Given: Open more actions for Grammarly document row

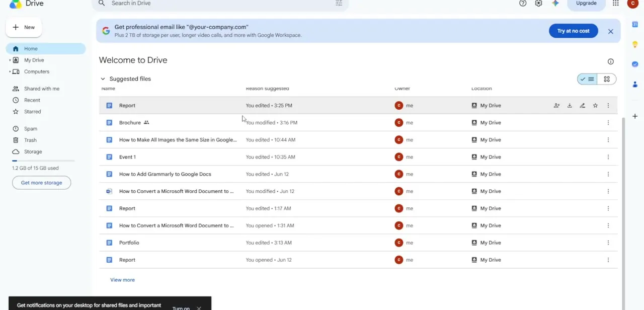Looking at the screenshot, I should [608, 174].
